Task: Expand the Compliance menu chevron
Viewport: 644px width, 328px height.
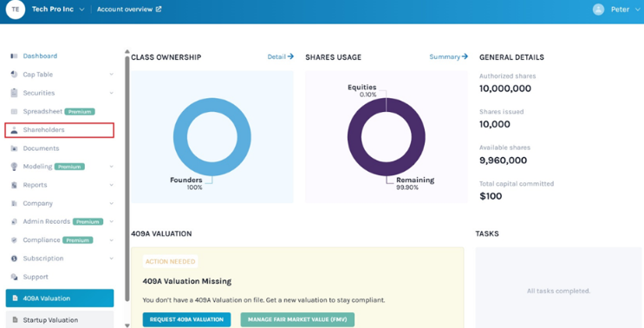Action: tap(111, 240)
